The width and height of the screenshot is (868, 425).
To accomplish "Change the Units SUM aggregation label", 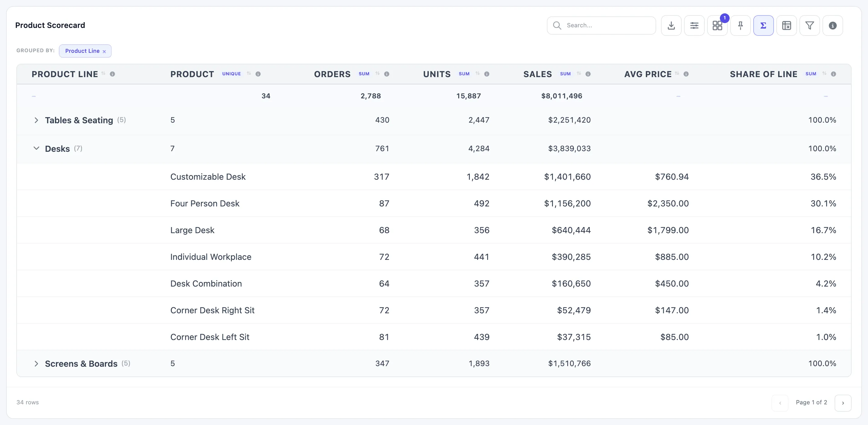I will click(464, 74).
